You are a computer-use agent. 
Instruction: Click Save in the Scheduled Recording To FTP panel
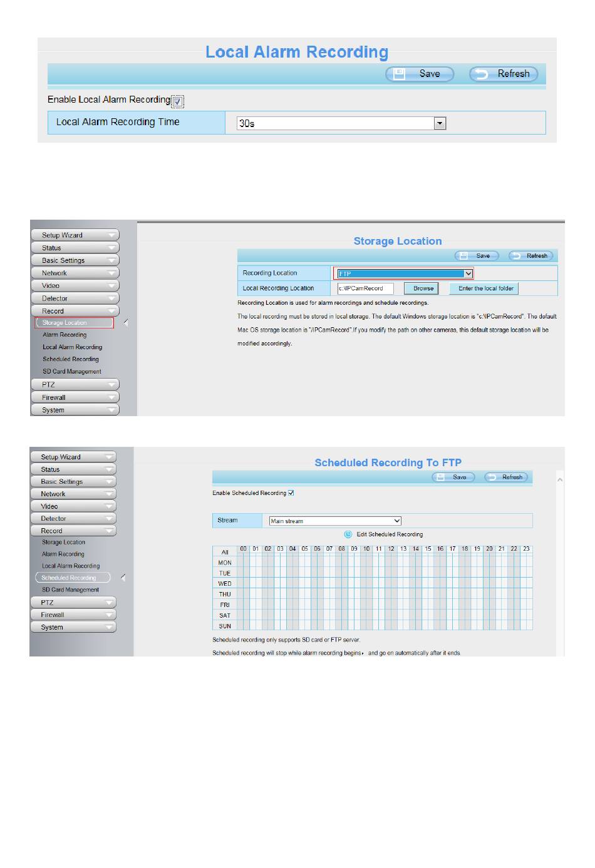(453, 477)
